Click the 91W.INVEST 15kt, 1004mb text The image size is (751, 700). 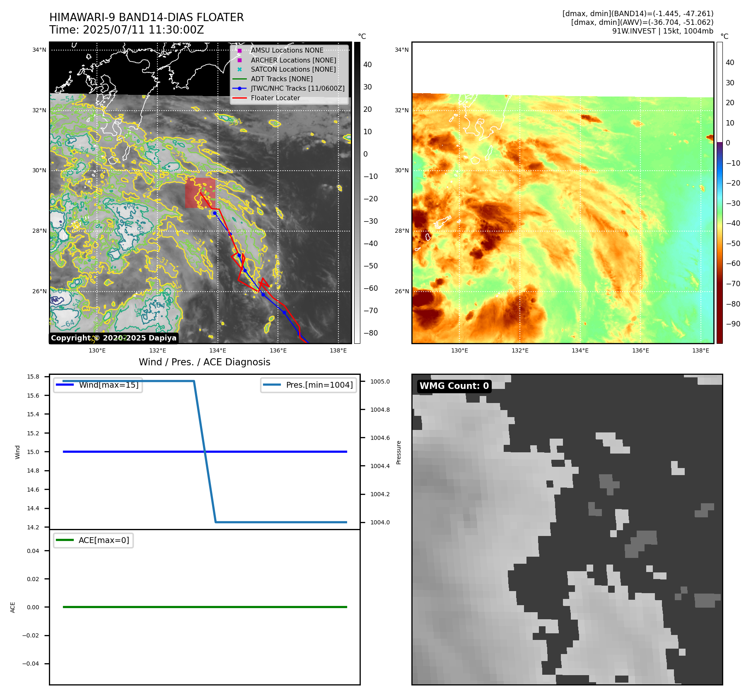(x=663, y=31)
